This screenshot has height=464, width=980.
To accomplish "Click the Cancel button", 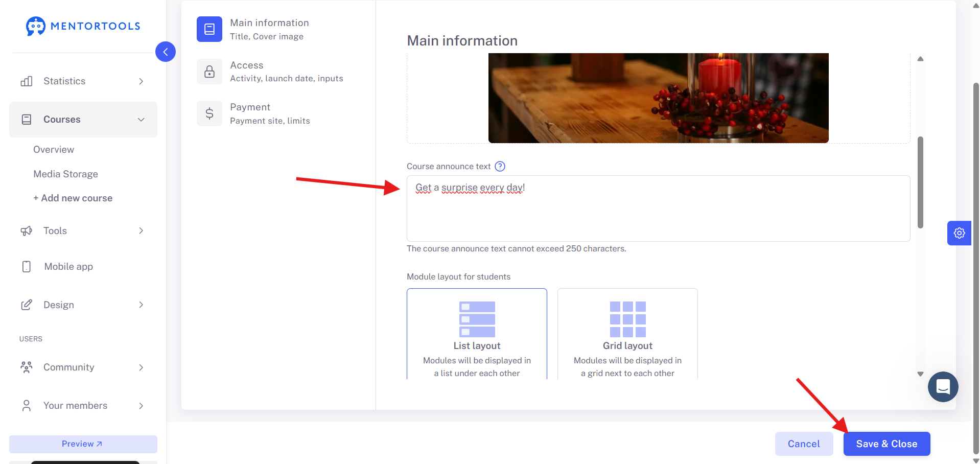I will click(x=804, y=444).
